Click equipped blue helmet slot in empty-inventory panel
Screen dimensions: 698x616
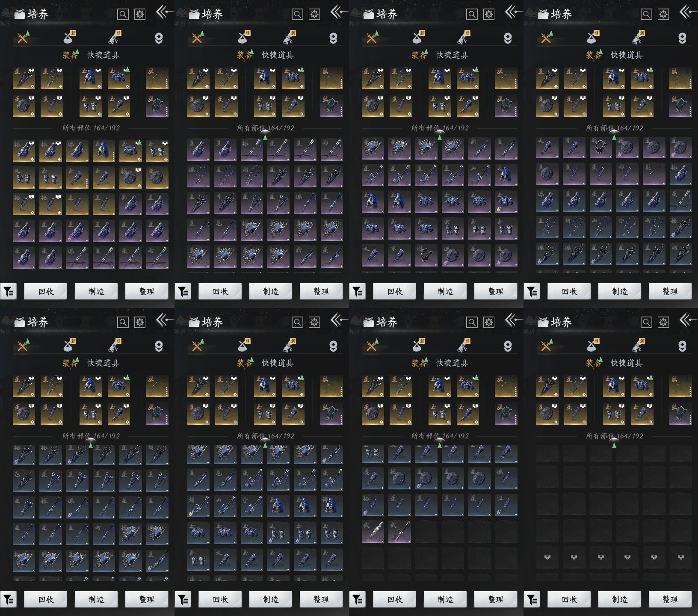(x=614, y=385)
